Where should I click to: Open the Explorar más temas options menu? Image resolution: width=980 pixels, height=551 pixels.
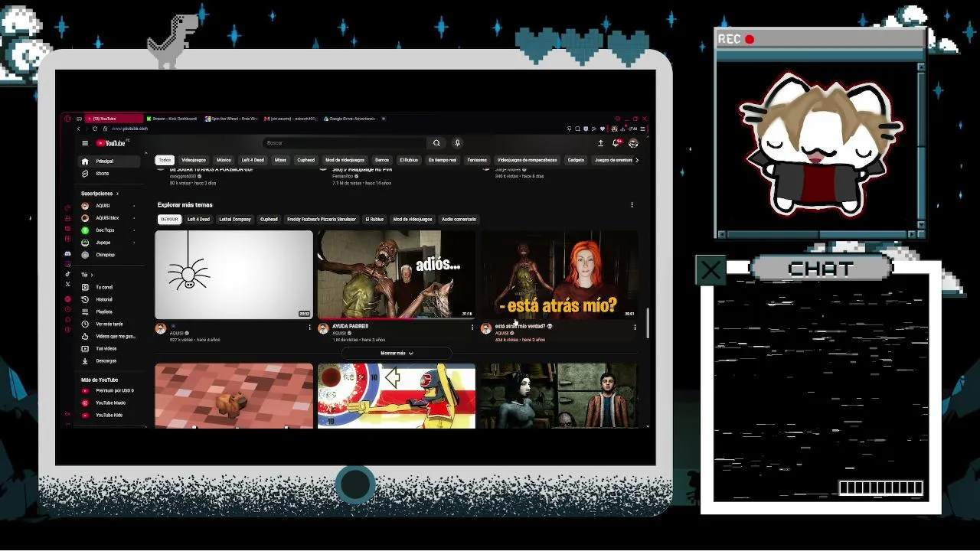coord(632,205)
